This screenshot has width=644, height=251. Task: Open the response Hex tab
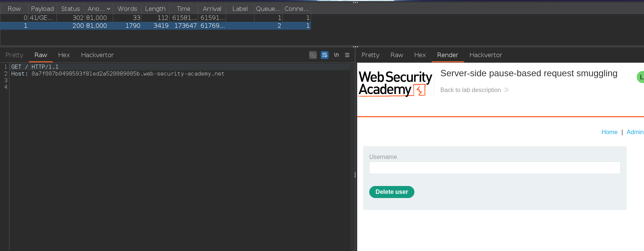click(420, 55)
